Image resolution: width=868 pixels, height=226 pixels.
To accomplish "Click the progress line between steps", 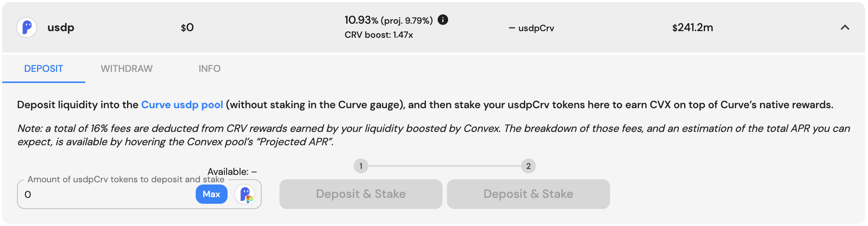I will 445,166.
